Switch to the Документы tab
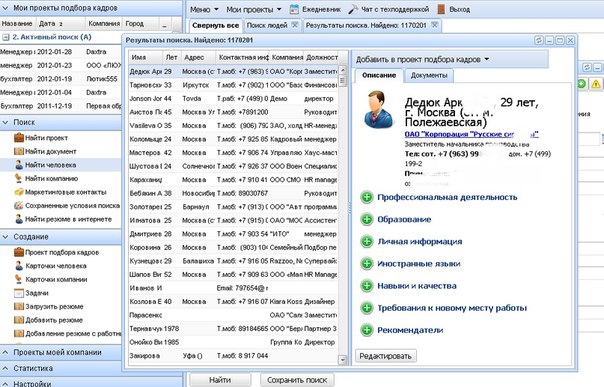 click(x=429, y=75)
